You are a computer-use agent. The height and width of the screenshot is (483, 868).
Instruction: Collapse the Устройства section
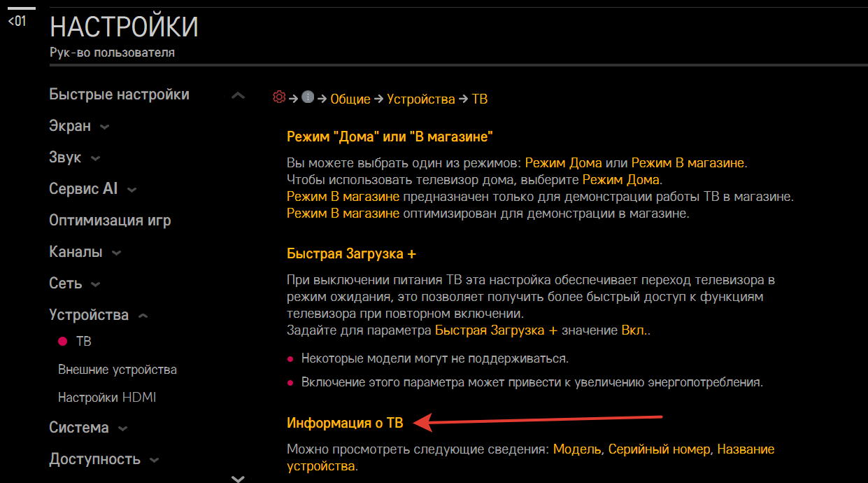143,316
